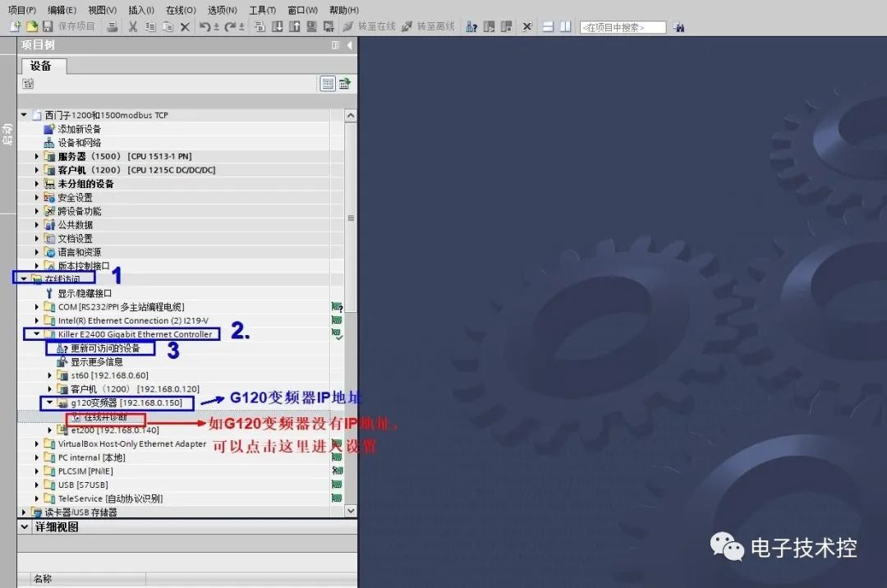This screenshot has height=588, width=887.
Task: Click the Open project folder icon
Action: click(32, 26)
